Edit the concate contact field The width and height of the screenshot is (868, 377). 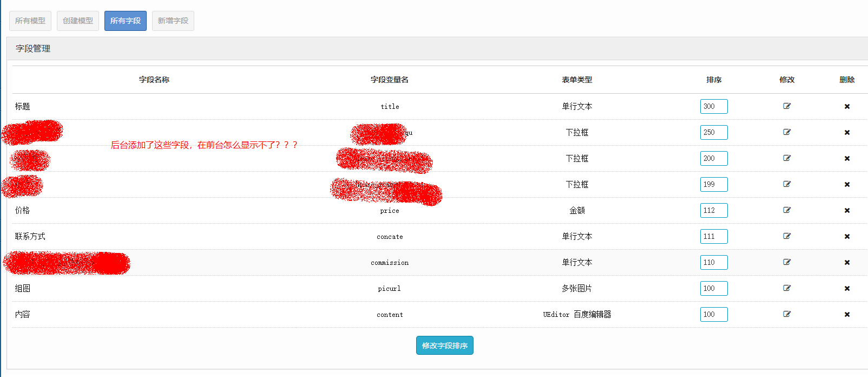[x=787, y=236]
